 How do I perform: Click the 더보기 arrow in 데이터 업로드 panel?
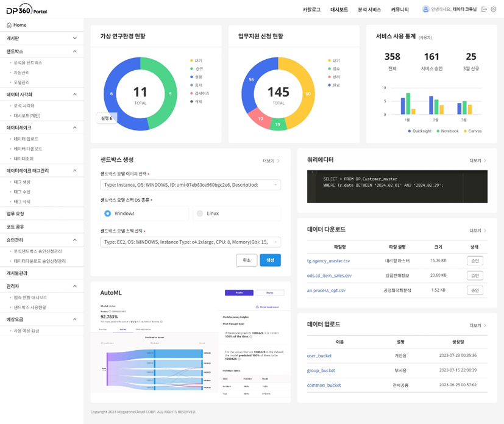[486, 326]
